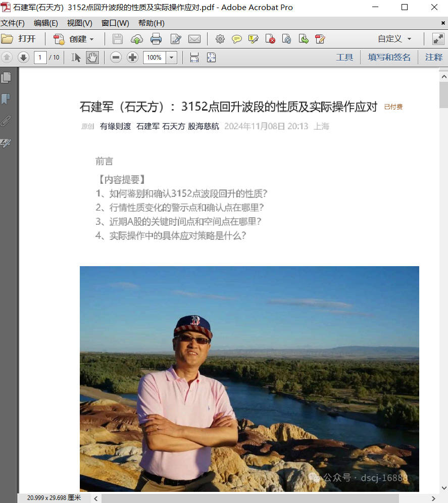This screenshot has height=503, width=448.
Task: Activate the text selection cursor tool
Action: click(76, 58)
